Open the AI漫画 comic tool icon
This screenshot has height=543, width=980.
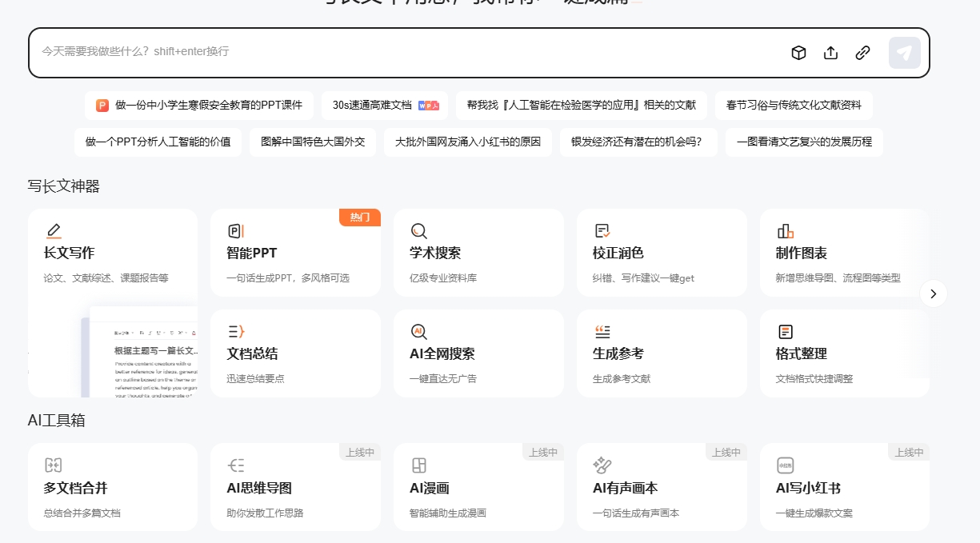(x=419, y=465)
